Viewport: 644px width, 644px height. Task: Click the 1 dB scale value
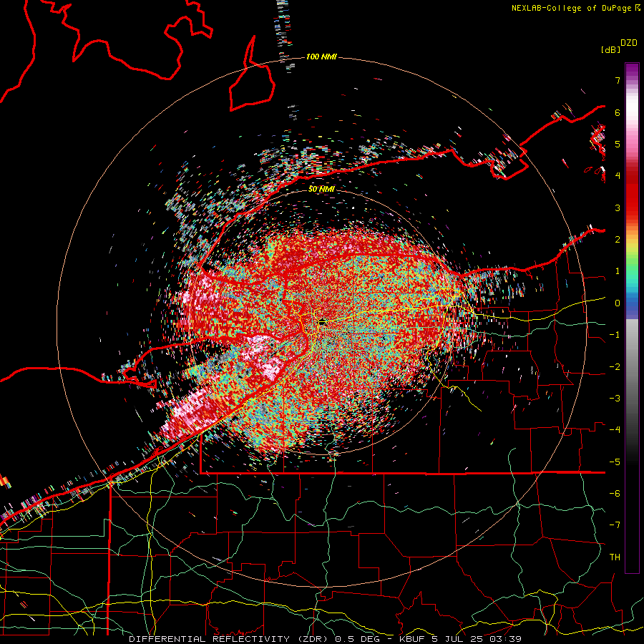pos(618,271)
